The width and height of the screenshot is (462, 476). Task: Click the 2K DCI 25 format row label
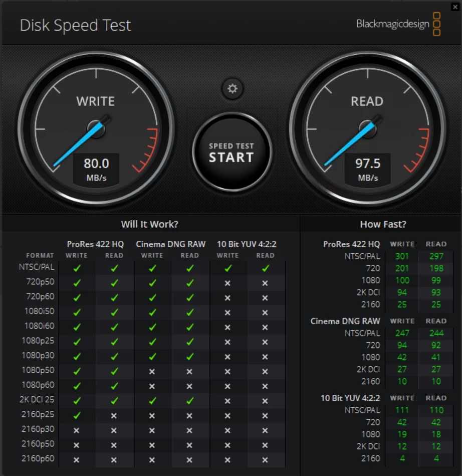(37, 399)
